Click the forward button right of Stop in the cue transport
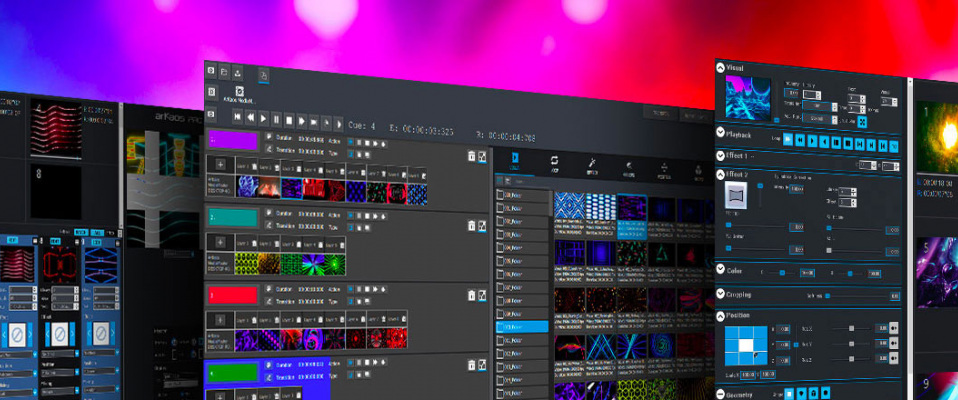The image size is (958, 400). click(x=302, y=121)
